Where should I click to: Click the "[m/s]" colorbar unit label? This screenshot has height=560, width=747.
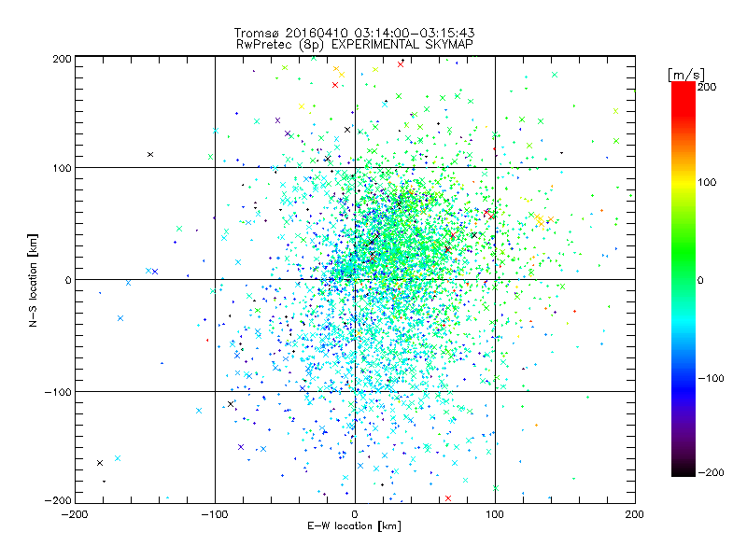(x=685, y=75)
